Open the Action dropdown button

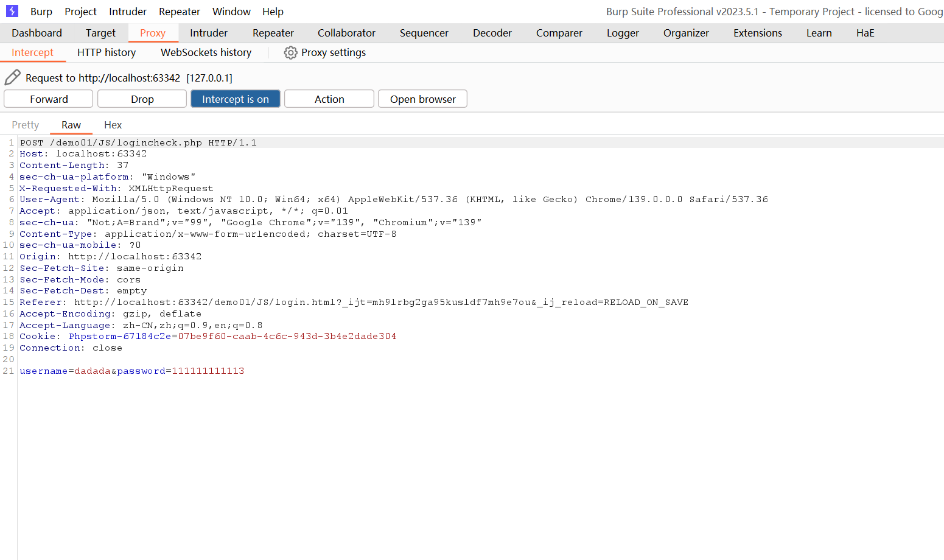pos(329,99)
